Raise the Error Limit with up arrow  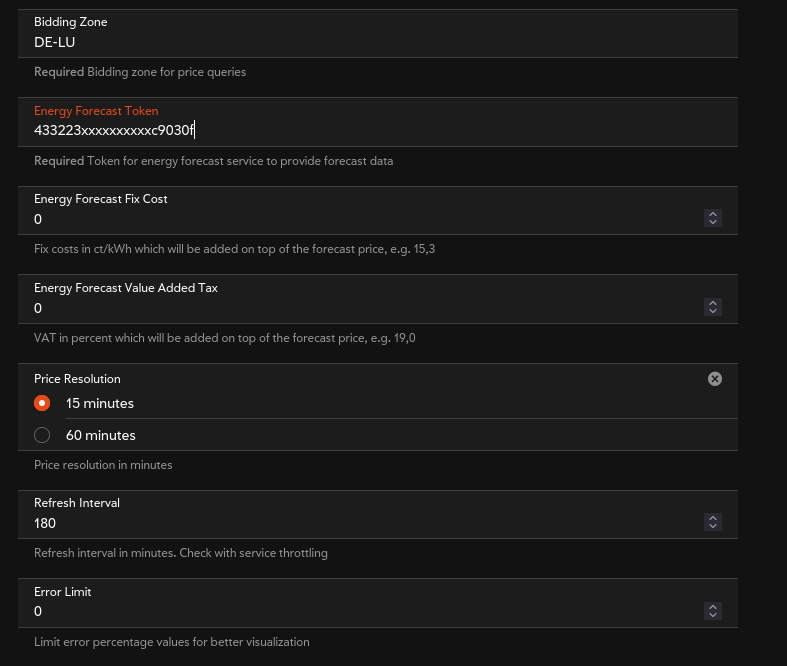click(x=712, y=607)
